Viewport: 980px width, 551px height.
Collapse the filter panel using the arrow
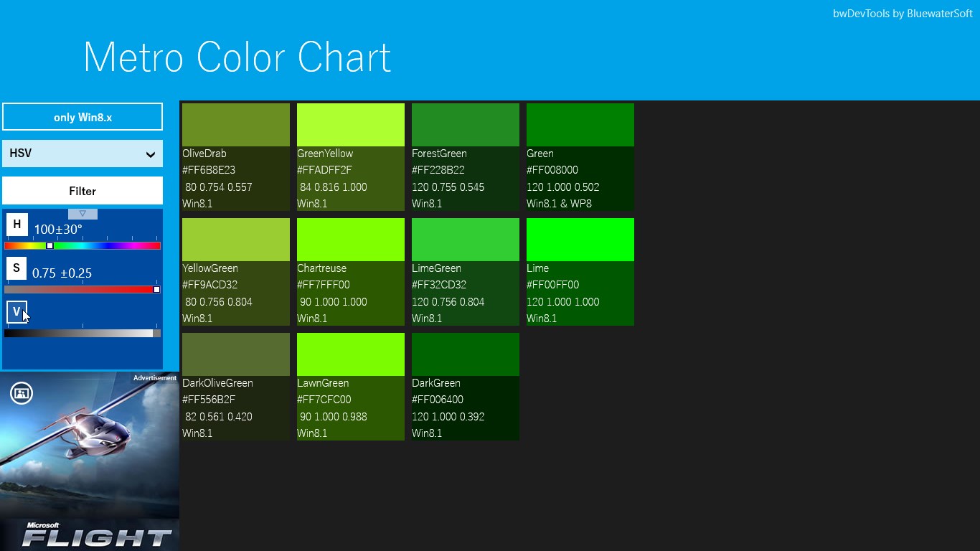point(82,213)
